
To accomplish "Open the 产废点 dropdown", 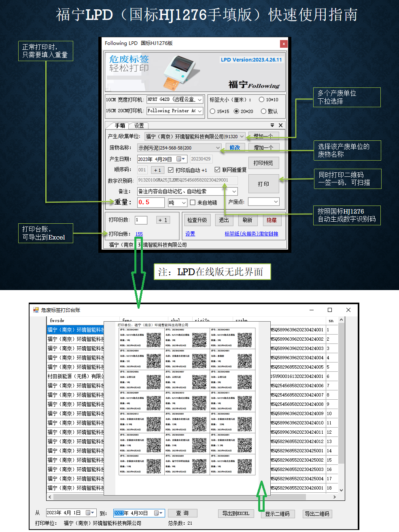I will click(276, 201).
